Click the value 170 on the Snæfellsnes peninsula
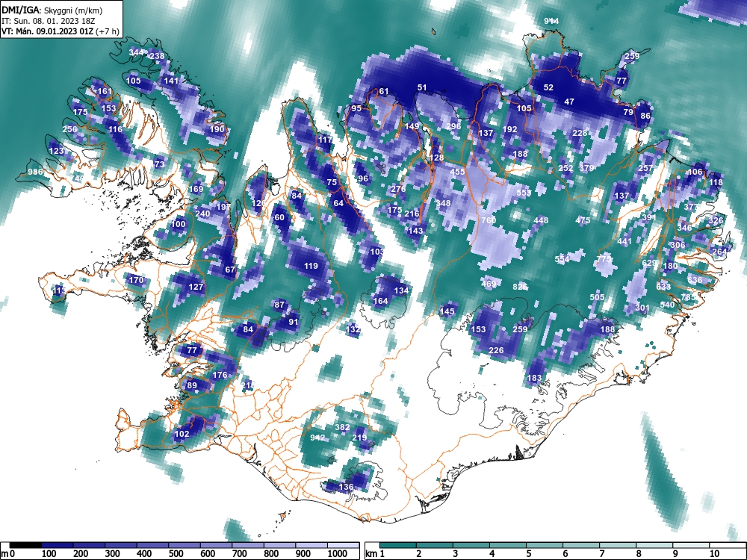 tap(136, 280)
